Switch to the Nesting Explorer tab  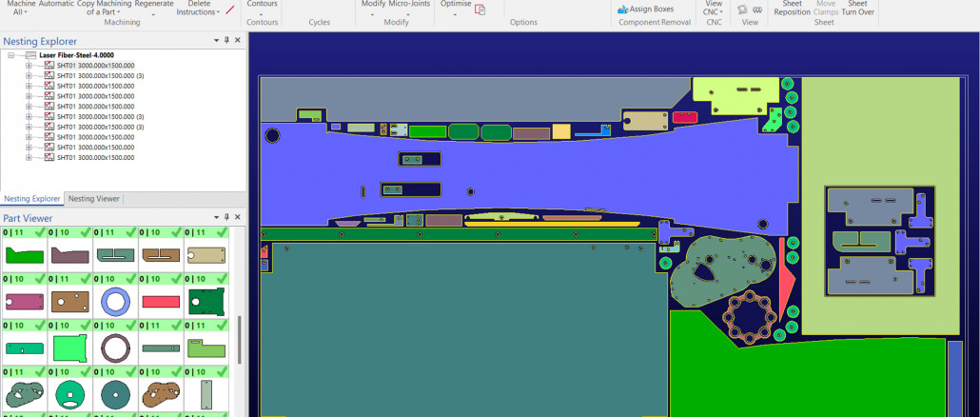click(31, 199)
